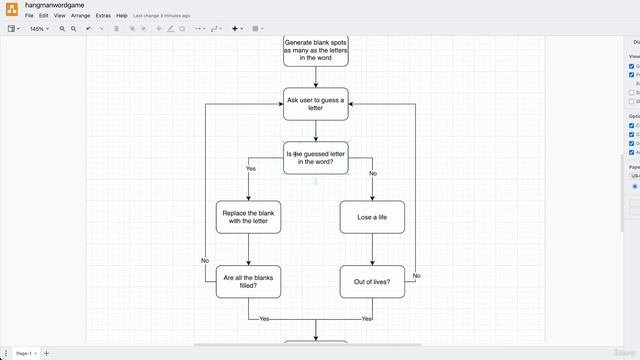Image resolution: width=640 pixels, height=360 pixels.
Task: Select 'Are all the blanks filled?' box
Action: (248, 282)
